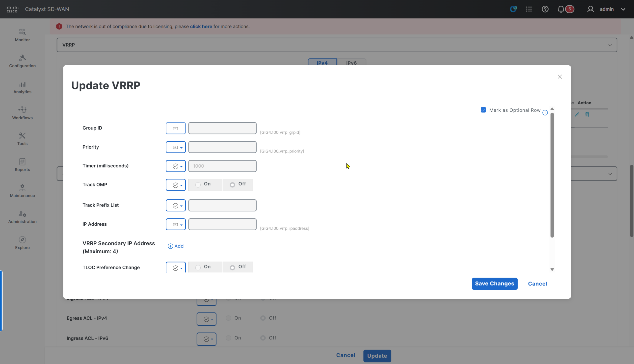Set Track OMP to On
This screenshot has width=634, height=364.
click(x=198, y=185)
